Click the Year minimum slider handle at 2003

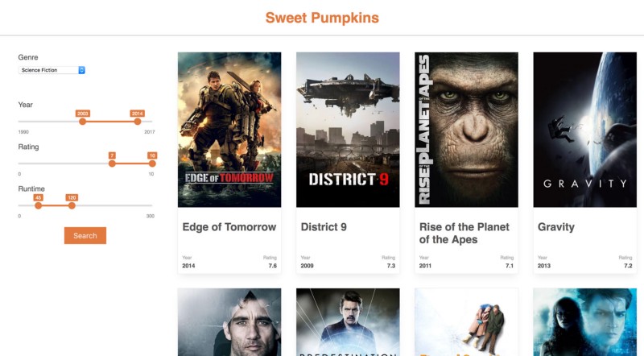pyautogui.click(x=83, y=122)
